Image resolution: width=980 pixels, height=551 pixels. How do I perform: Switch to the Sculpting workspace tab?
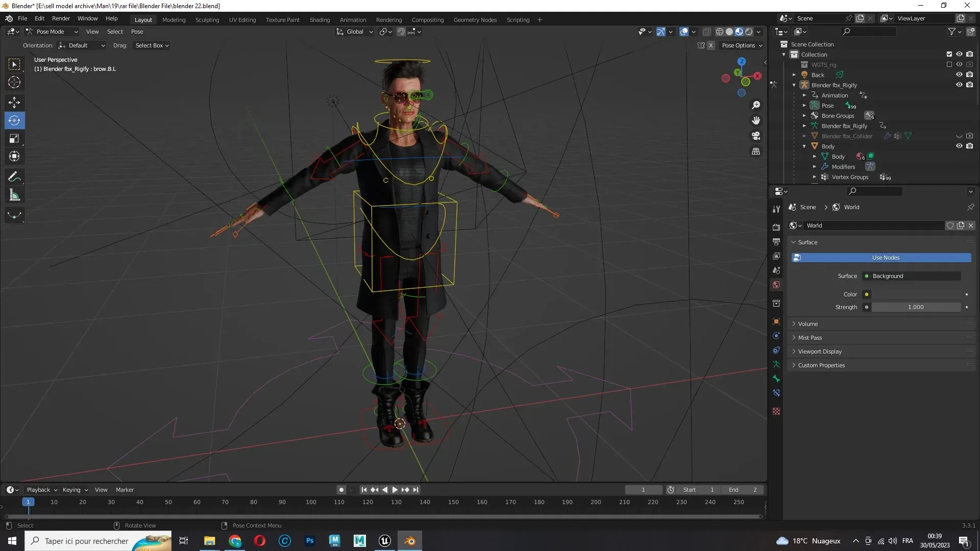(x=207, y=20)
